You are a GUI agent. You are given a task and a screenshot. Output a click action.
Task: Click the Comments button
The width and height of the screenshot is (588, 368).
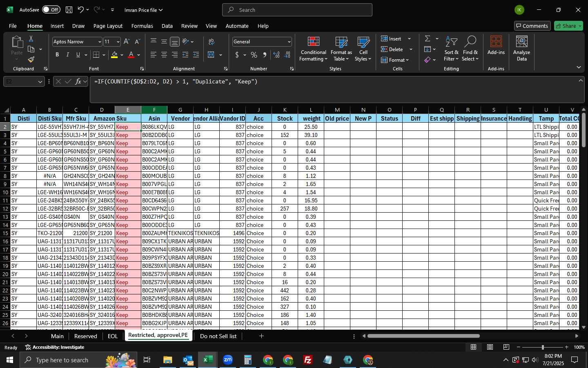click(532, 26)
